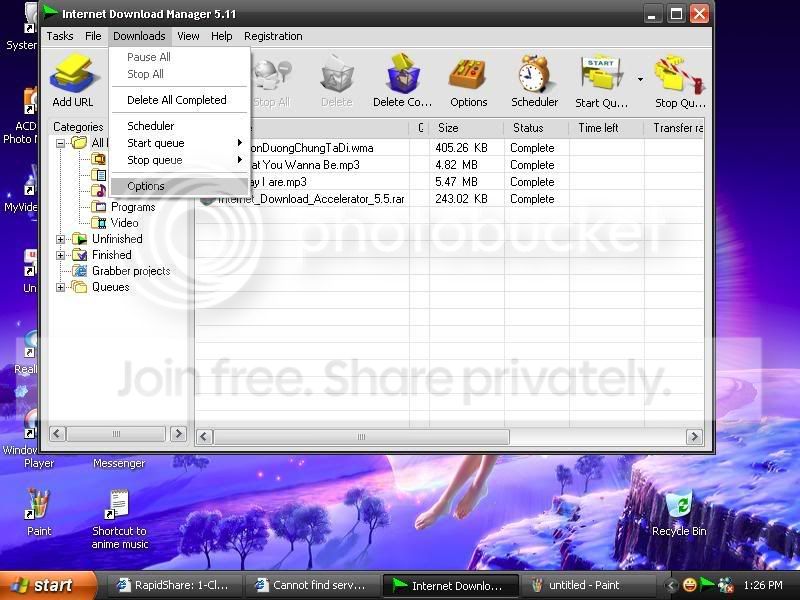Choose Stop All in Downloads menu
Image resolution: width=800 pixels, height=600 pixels.
click(180, 74)
